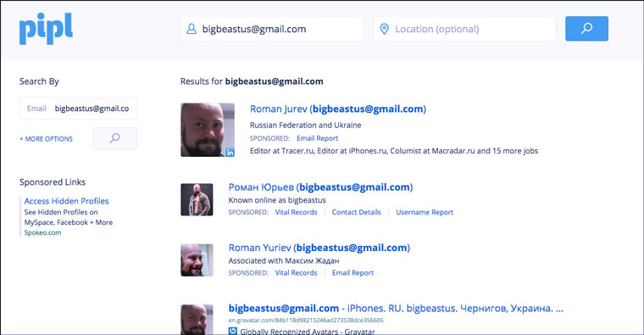Click the Gravatar icon beside Globally Recognized Avatars

click(x=233, y=331)
